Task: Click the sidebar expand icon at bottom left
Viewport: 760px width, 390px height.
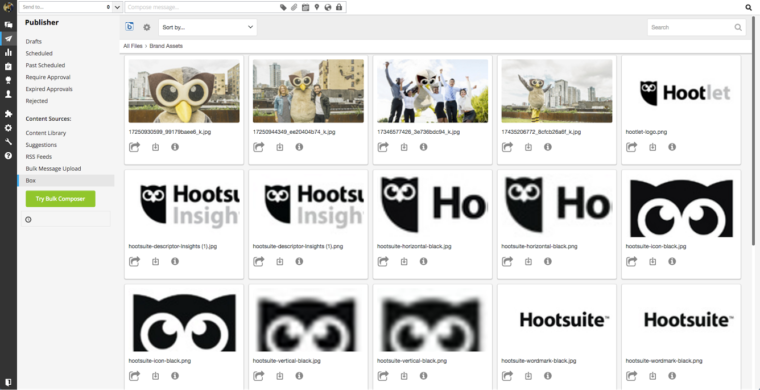Action: point(8,382)
